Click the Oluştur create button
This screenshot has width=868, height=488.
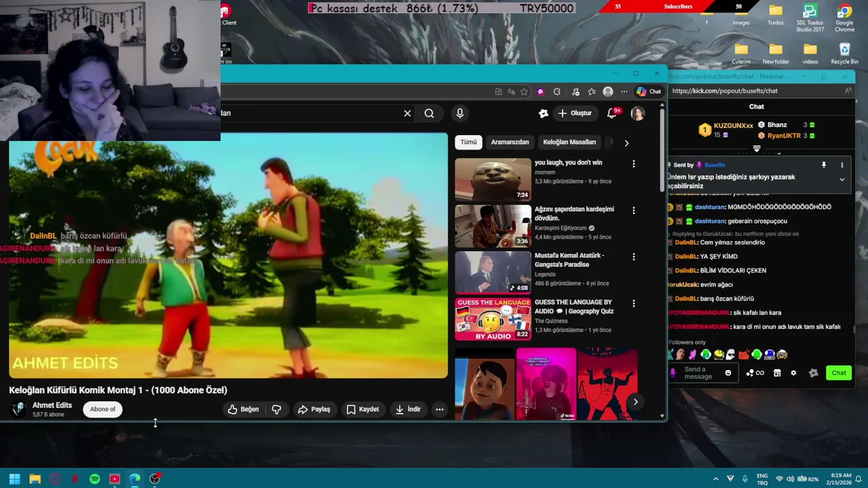point(574,113)
